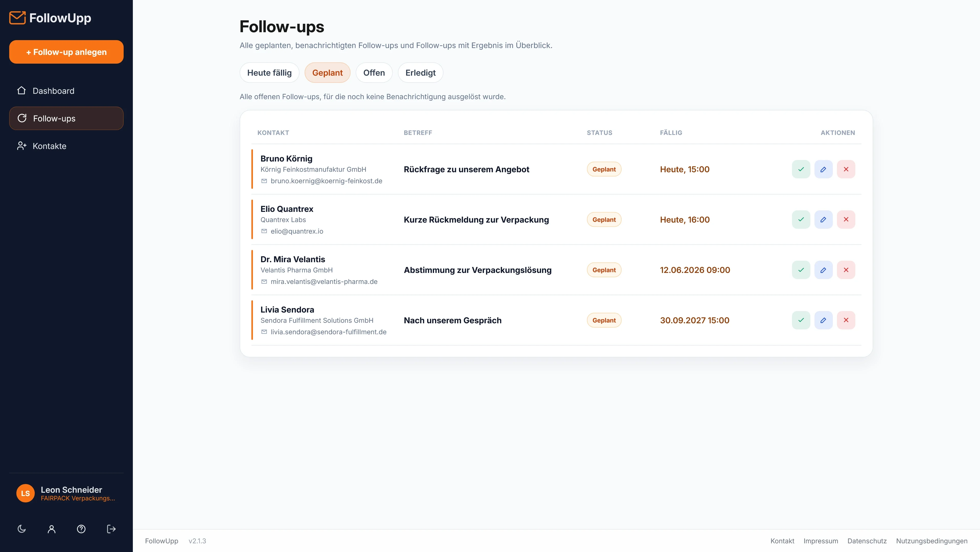Open the Impressum footer link
Viewport: 980px width, 552px height.
[821, 540]
